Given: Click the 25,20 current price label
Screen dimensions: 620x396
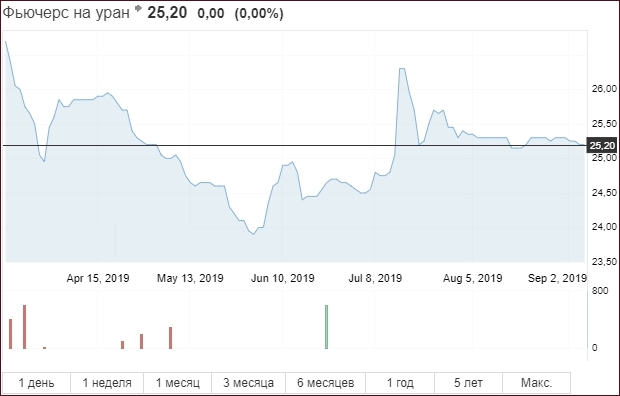Looking at the screenshot, I should click(x=602, y=146).
